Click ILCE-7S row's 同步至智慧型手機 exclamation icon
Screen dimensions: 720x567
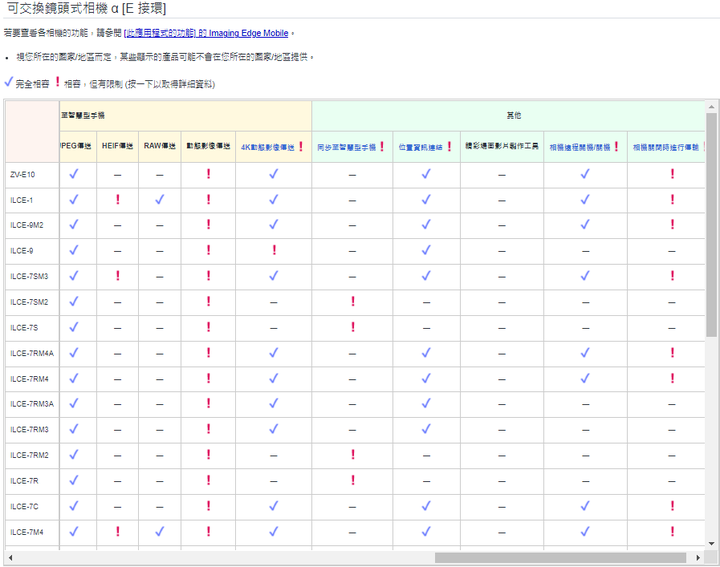[353, 327]
